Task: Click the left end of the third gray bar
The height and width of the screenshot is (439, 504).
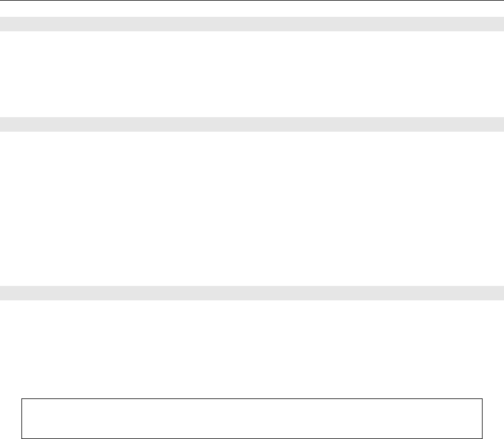Action: coord(5,293)
